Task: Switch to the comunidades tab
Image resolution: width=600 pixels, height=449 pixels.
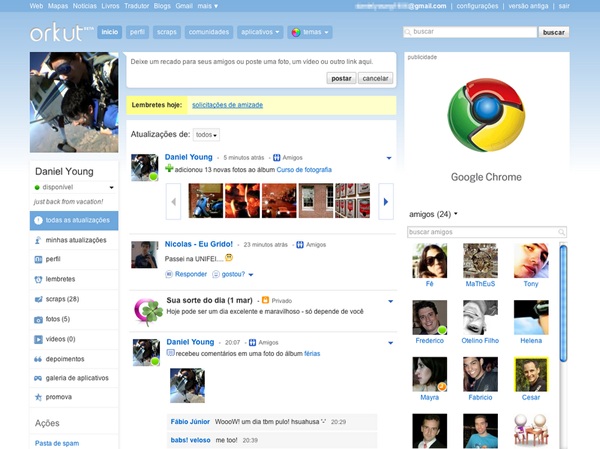Action: [x=209, y=32]
